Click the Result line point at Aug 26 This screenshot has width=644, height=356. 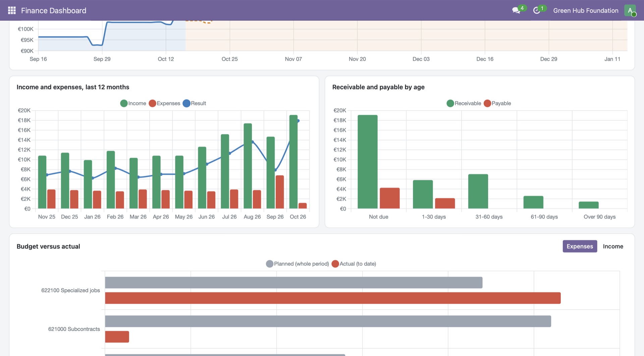[x=253, y=142]
